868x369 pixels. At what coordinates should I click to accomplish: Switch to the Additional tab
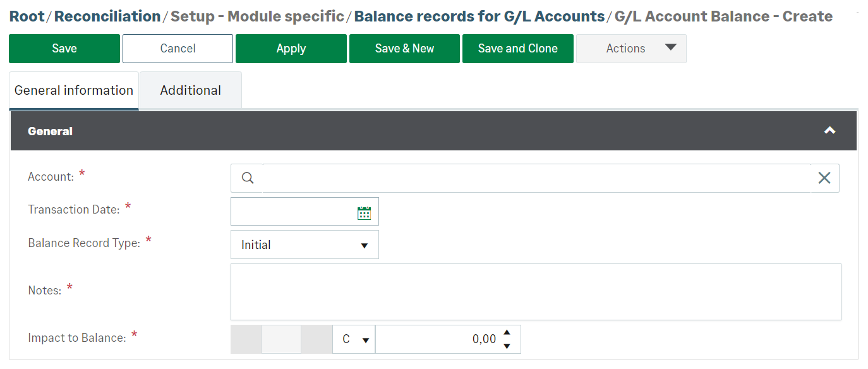[190, 90]
